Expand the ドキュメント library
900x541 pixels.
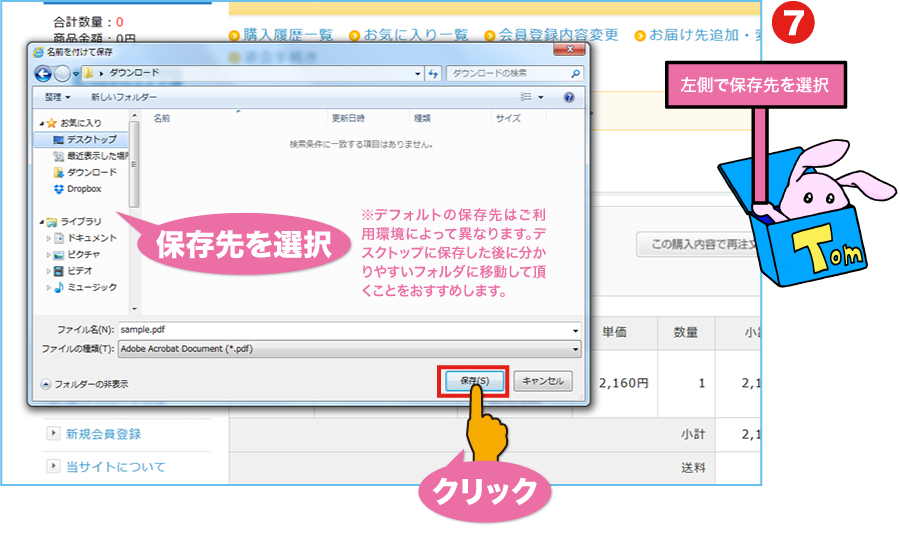(48, 238)
